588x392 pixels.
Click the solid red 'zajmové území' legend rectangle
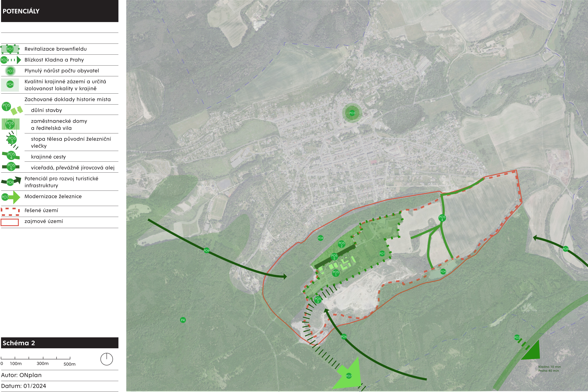(x=10, y=222)
